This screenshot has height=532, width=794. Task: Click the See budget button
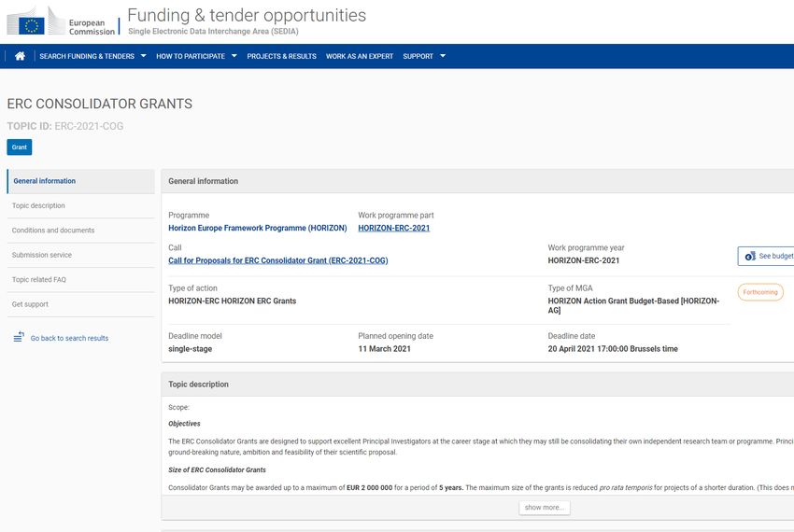766,256
